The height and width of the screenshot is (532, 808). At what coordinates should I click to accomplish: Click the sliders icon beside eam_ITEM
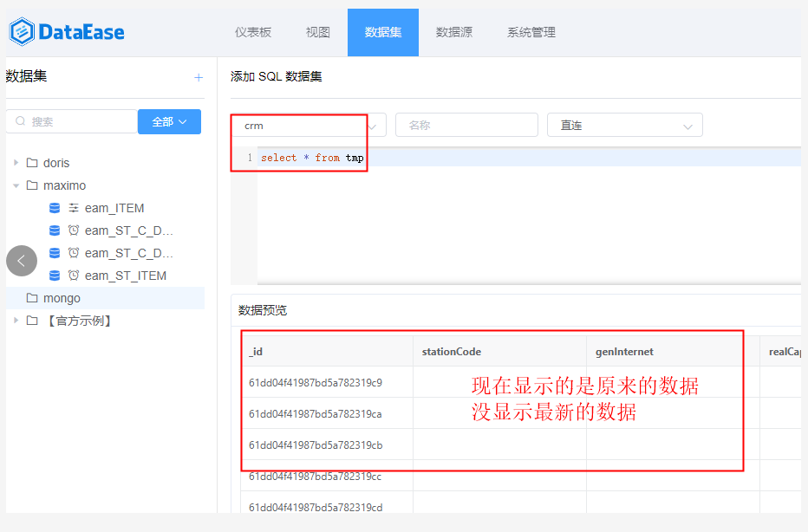(74, 208)
